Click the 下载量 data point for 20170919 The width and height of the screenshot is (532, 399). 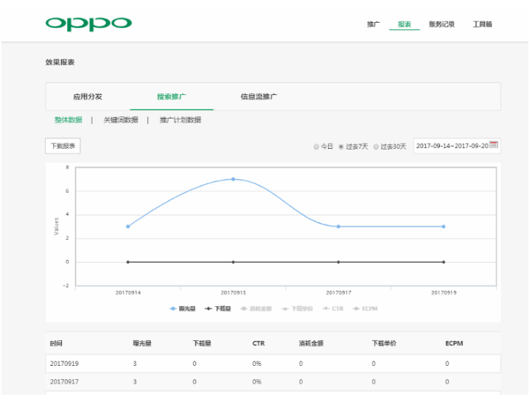(x=444, y=262)
